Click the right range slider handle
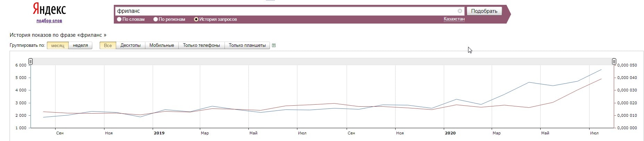Screen dimensions: 644x141 tap(614, 62)
